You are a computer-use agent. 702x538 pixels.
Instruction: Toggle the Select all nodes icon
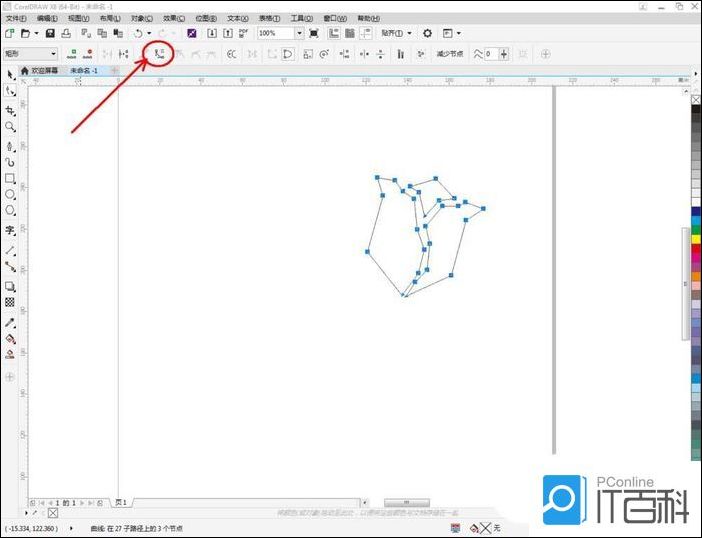420,54
